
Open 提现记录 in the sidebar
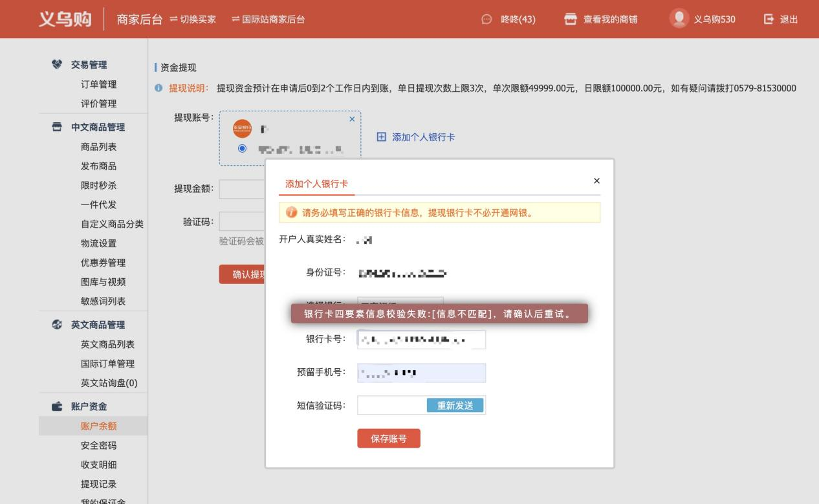98,484
